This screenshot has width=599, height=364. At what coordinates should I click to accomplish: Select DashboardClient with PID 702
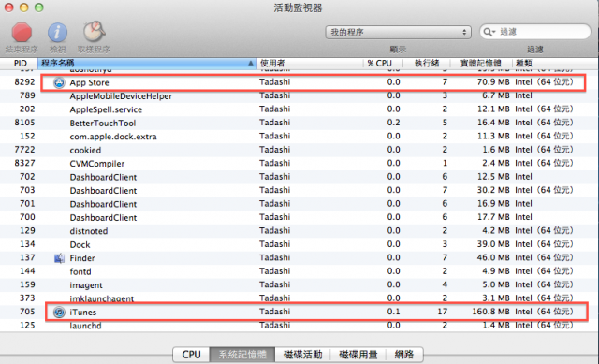pyautogui.click(x=299, y=177)
